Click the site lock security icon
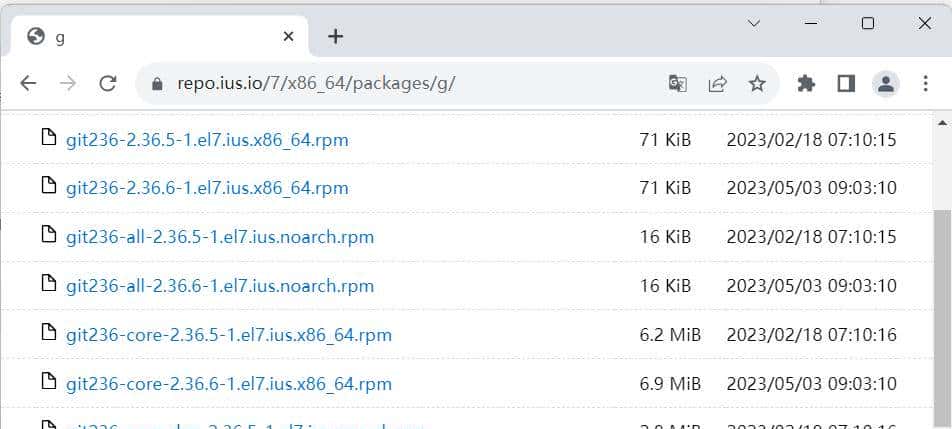The image size is (952, 429). (157, 84)
